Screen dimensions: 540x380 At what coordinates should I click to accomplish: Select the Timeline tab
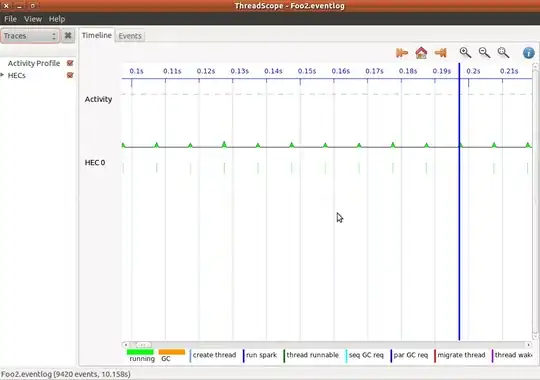pos(97,35)
